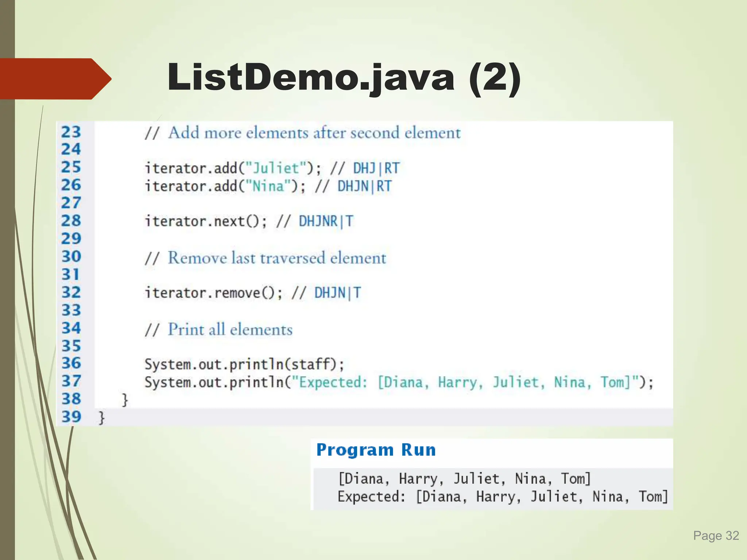Click the Expected: output line in Program Run
The width and height of the screenshot is (747, 560).
pos(503,497)
